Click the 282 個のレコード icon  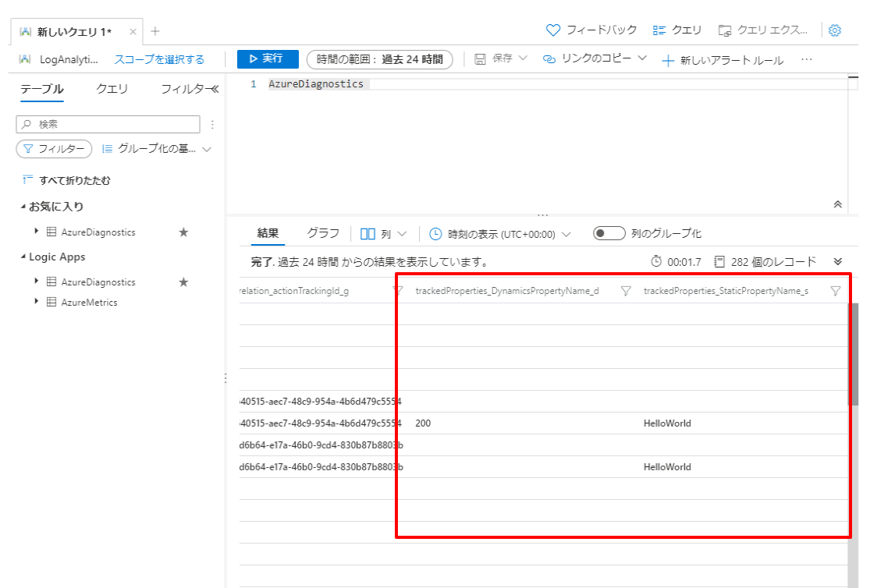point(719,261)
